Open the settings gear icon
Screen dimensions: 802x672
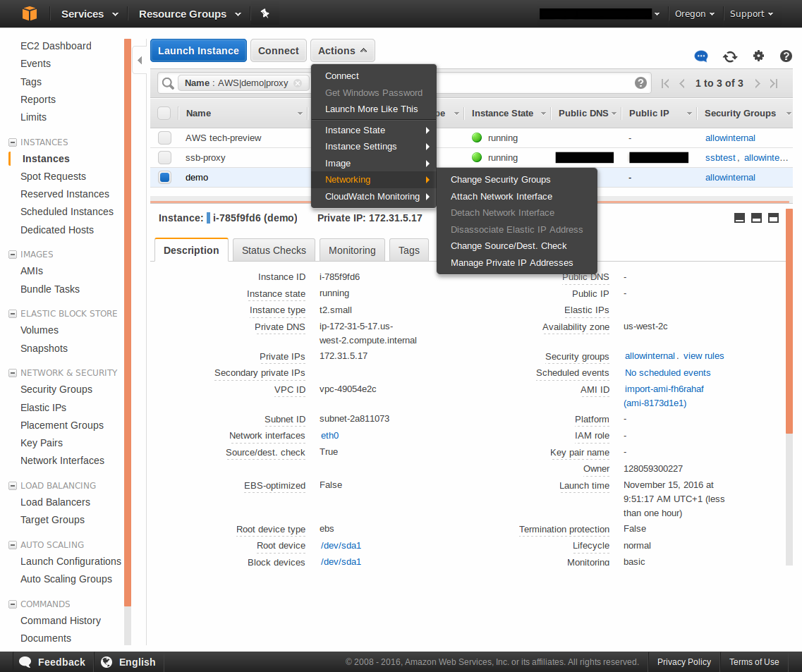click(758, 56)
